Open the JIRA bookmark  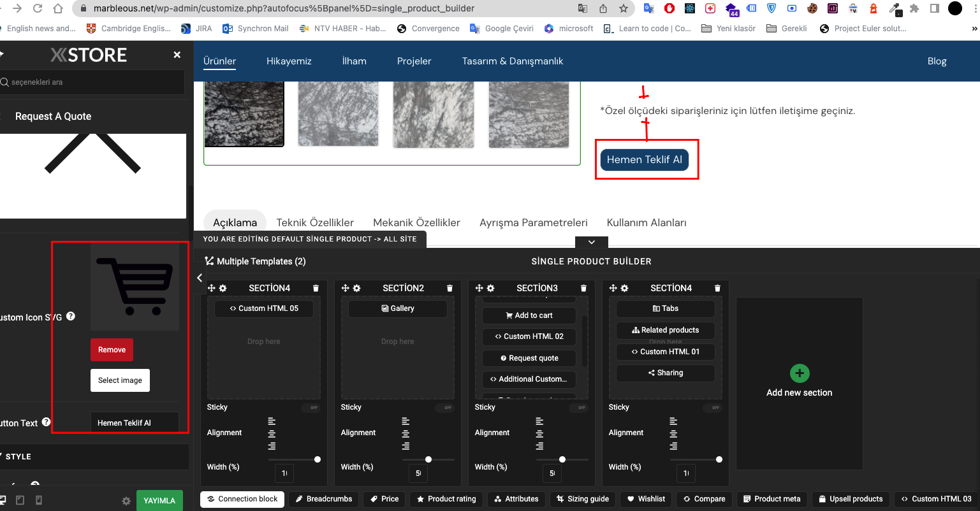[x=197, y=29]
